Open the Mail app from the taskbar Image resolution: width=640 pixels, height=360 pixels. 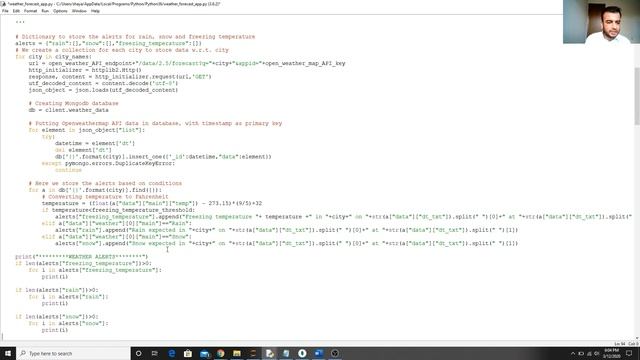(x=204, y=353)
